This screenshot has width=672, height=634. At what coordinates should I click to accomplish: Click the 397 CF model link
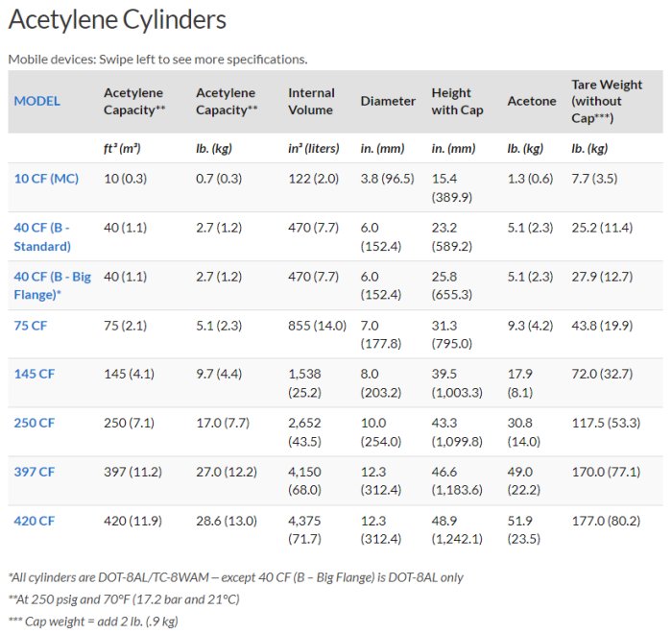pos(34,472)
